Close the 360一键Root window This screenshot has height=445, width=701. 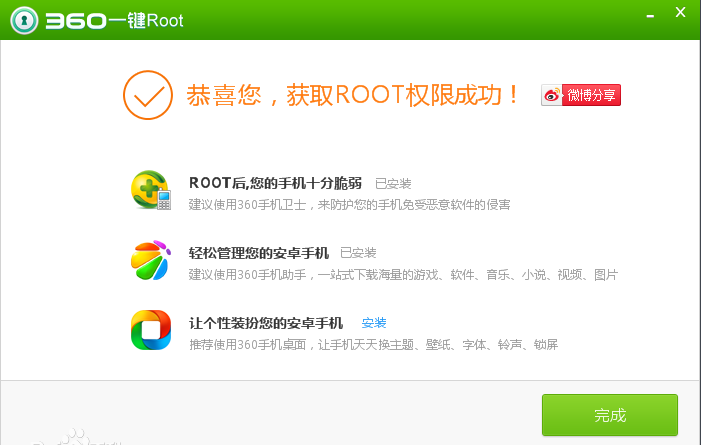[x=680, y=14]
